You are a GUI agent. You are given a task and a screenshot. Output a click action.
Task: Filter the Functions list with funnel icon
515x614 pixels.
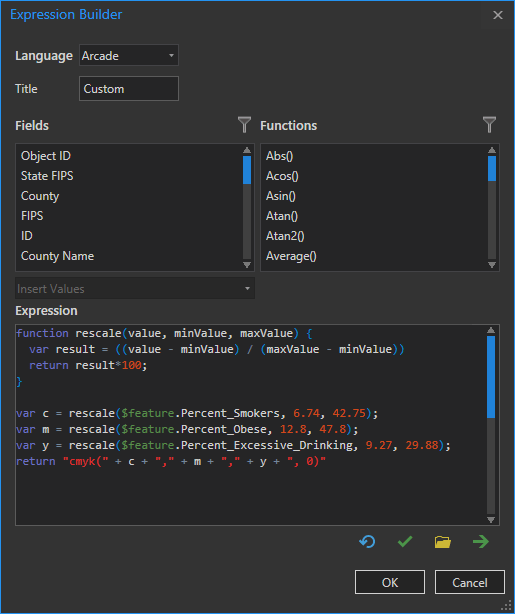pyautogui.click(x=489, y=125)
